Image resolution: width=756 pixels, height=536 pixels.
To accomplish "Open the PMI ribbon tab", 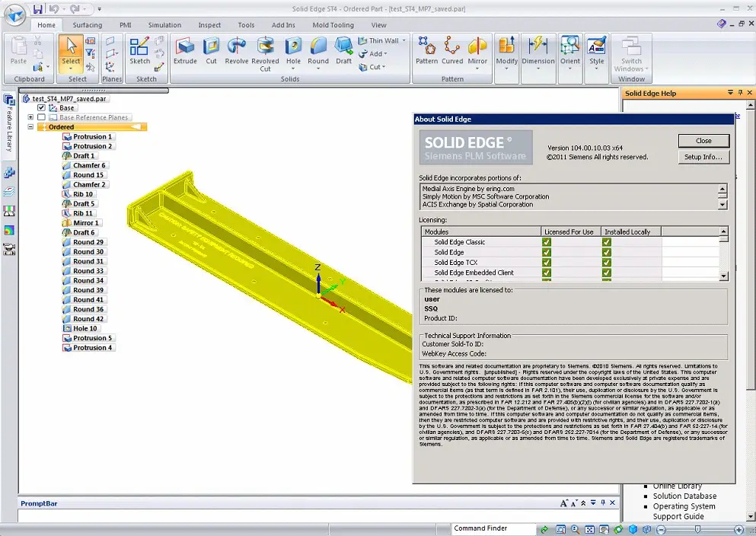I will (126, 25).
